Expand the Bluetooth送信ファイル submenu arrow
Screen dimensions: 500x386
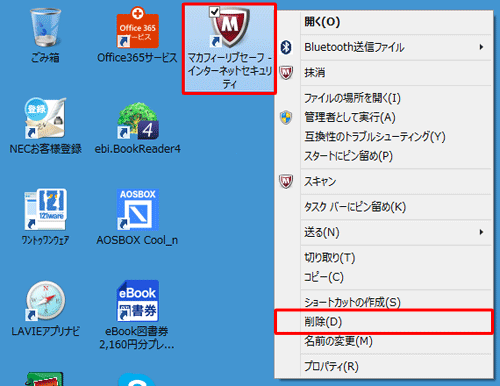point(481,47)
